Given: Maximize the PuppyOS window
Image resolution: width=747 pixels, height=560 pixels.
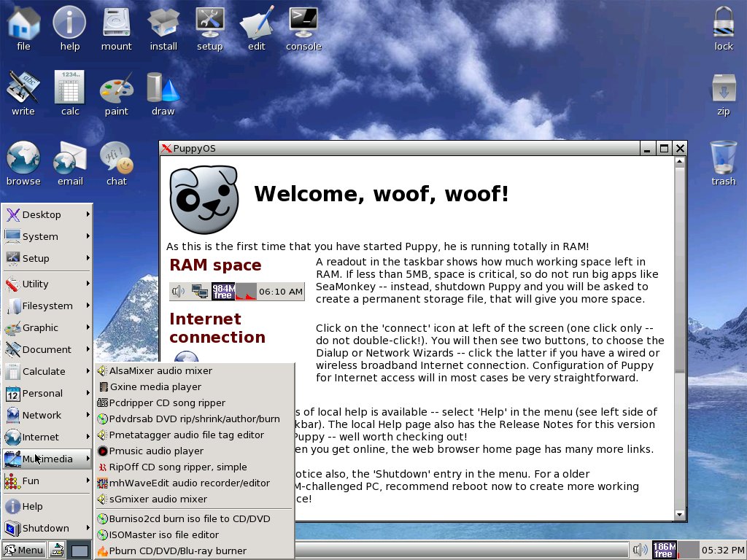Looking at the screenshot, I should pyautogui.click(x=663, y=149).
